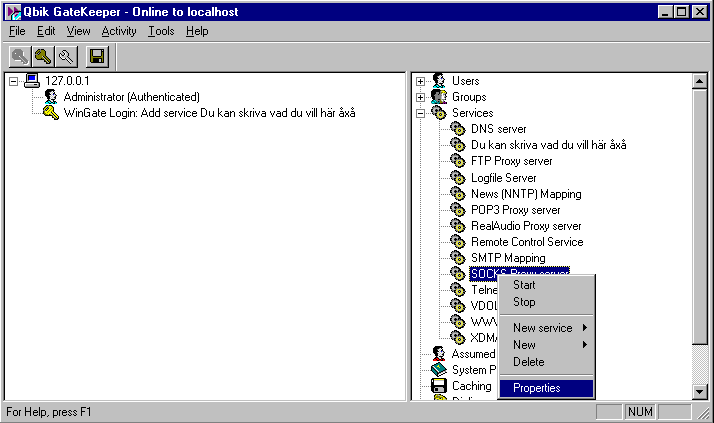Minimize the GateKeeper window

tap(665, 12)
